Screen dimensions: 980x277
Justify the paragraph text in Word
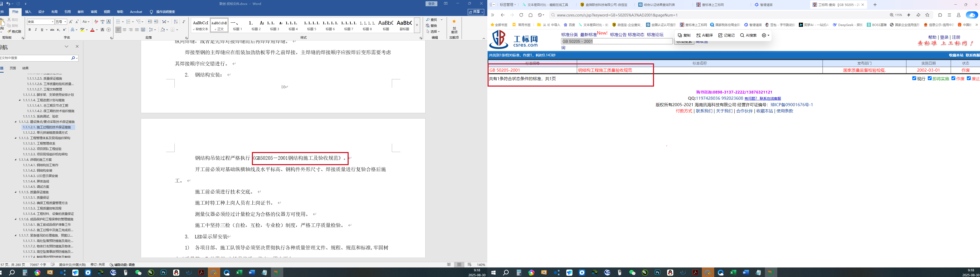pos(137,30)
